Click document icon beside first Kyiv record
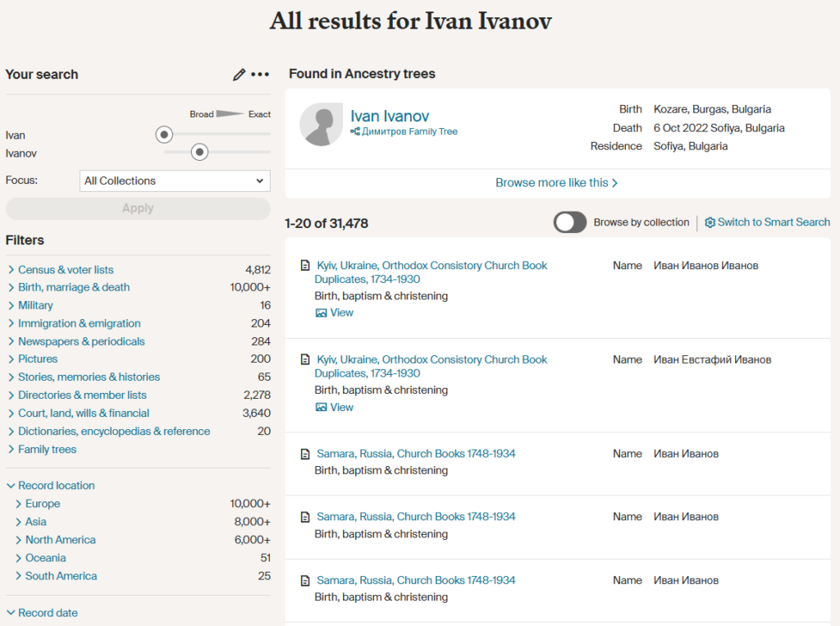The height and width of the screenshot is (626, 840). pos(305,266)
